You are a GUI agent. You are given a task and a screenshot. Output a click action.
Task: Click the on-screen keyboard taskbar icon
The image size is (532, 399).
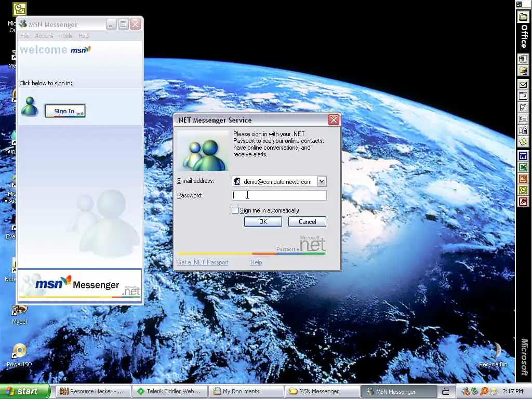(x=445, y=392)
